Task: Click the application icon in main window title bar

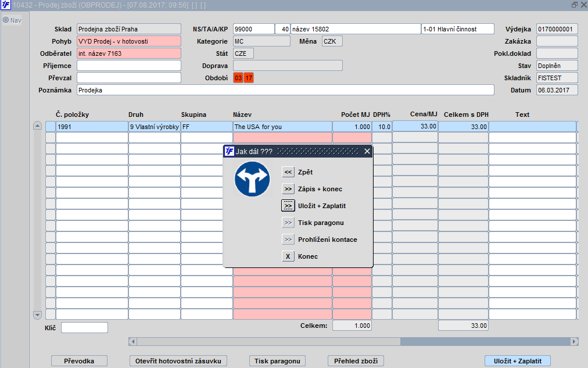Action: 6,5
